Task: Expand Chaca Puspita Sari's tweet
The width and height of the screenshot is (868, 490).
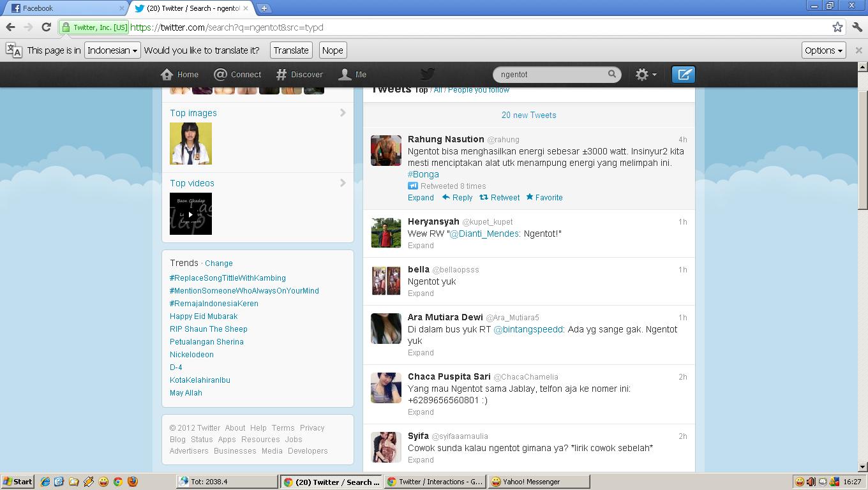Action: pyautogui.click(x=421, y=412)
